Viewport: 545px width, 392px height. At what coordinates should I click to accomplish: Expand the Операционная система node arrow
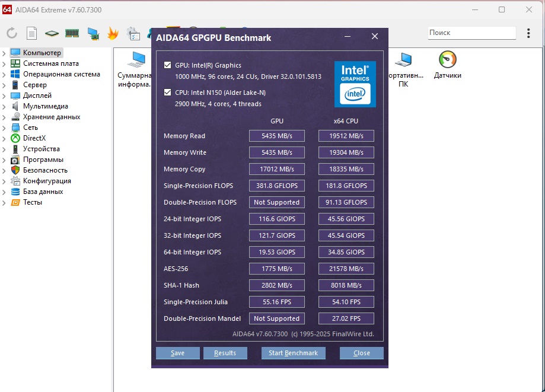(4, 75)
